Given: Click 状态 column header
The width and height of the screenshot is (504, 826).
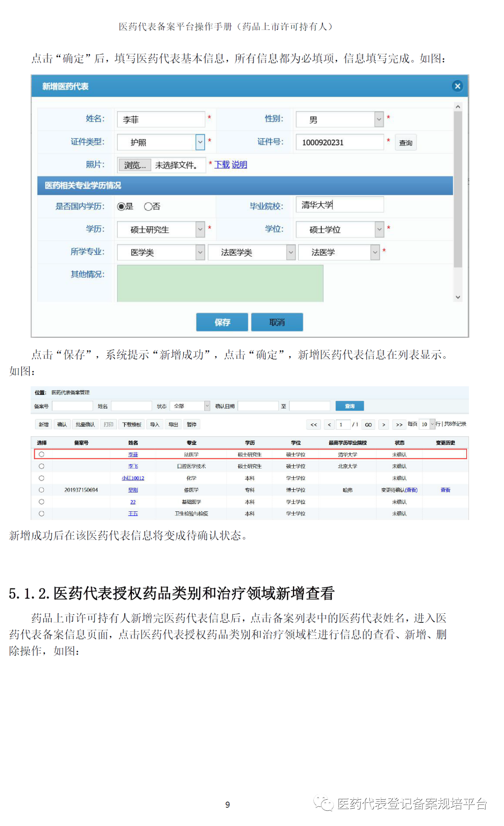Looking at the screenshot, I should (399, 443).
